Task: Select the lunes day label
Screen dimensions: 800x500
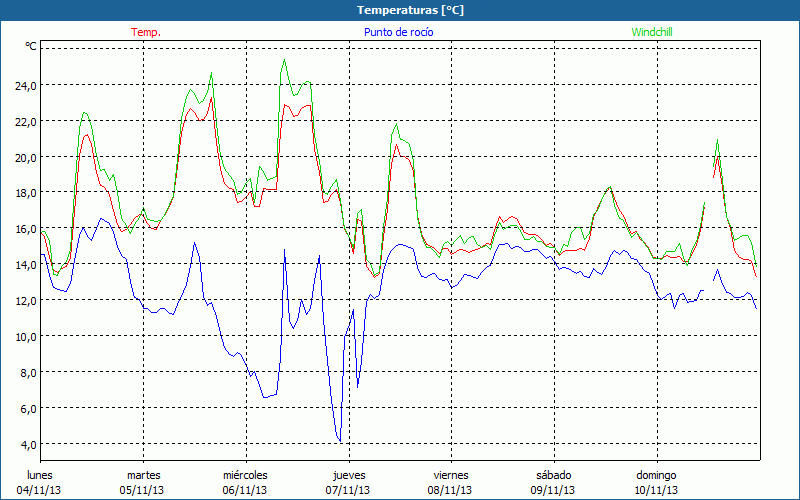Action: [40, 475]
